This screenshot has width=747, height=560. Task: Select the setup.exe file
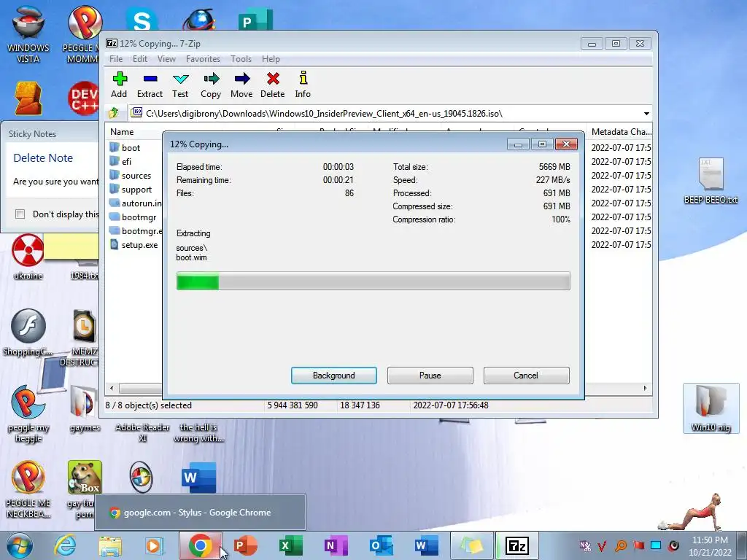[135, 245]
